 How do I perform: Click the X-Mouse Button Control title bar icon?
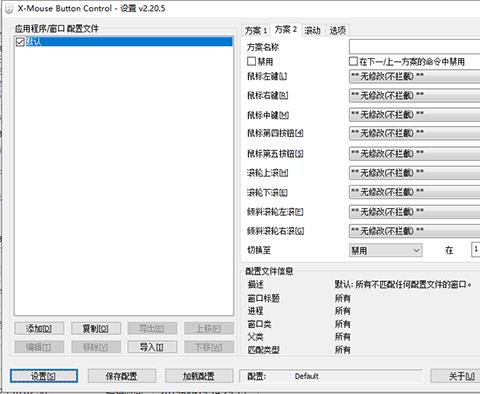(x=9, y=8)
